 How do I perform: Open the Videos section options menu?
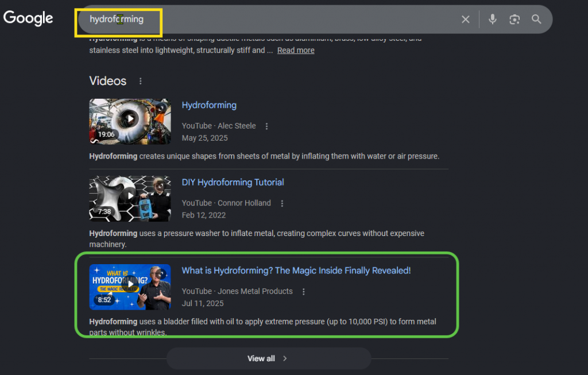point(141,81)
